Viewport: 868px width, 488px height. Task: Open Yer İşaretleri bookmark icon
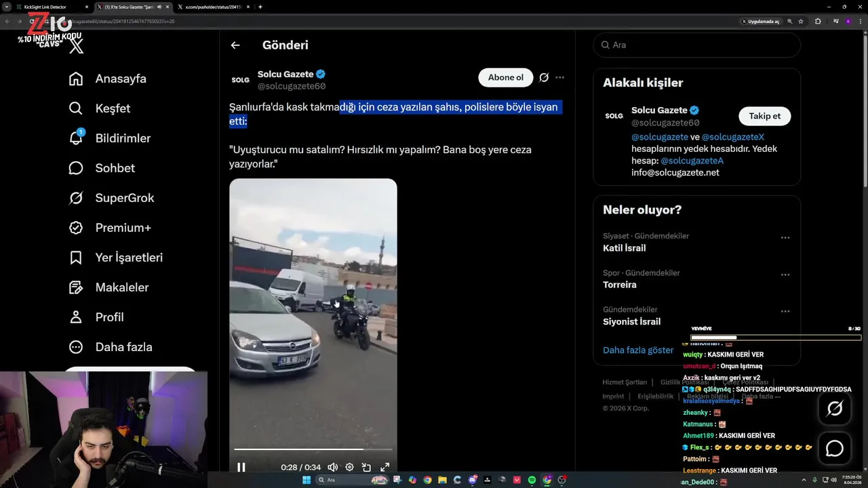pyautogui.click(x=76, y=258)
